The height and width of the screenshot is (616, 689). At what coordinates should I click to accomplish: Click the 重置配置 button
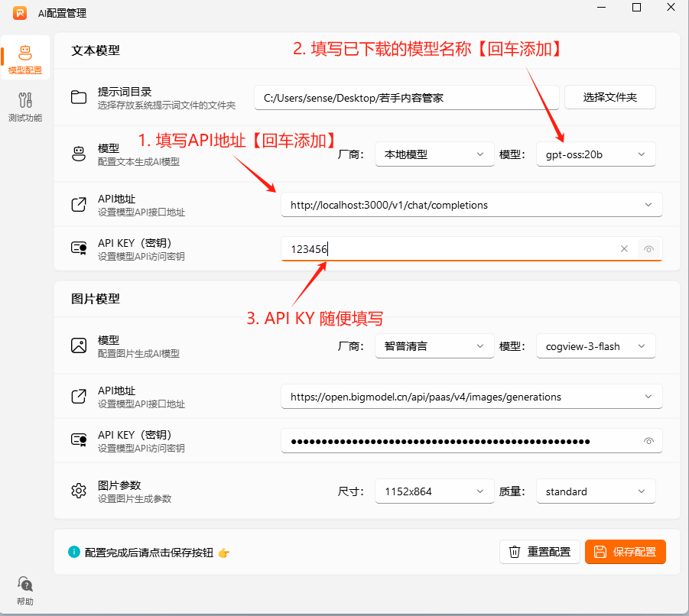(x=539, y=552)
